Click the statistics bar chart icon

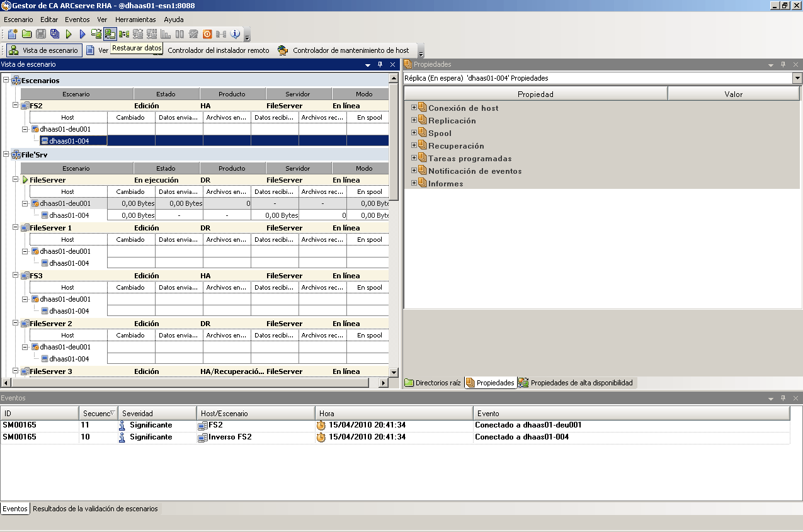[166, 34]
